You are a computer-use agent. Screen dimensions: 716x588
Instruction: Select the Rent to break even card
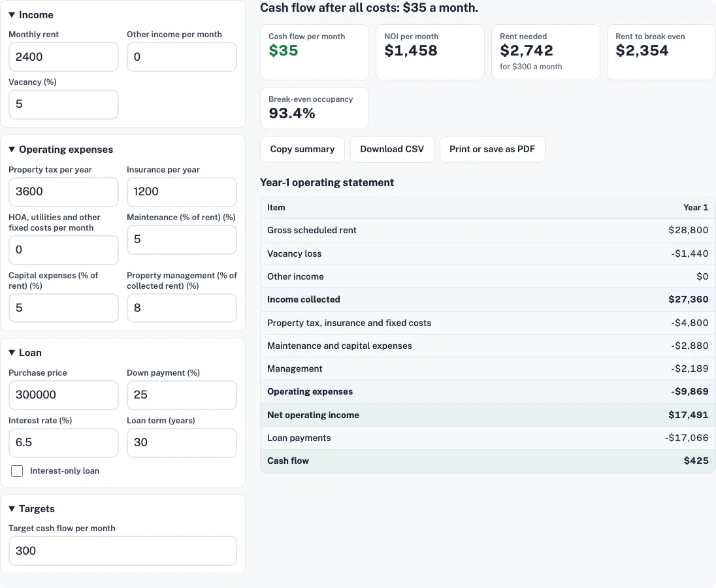pyautogui.click(x=660, y=52)
